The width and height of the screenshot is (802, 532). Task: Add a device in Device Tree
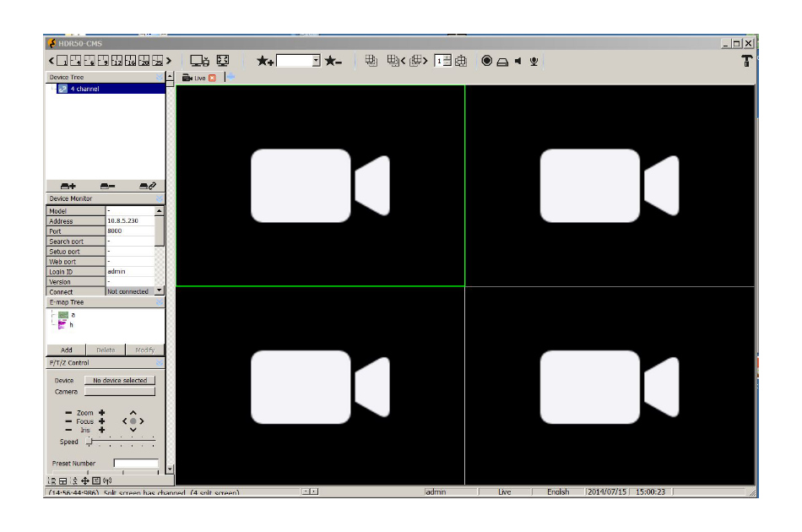click(x=68, y=186)
